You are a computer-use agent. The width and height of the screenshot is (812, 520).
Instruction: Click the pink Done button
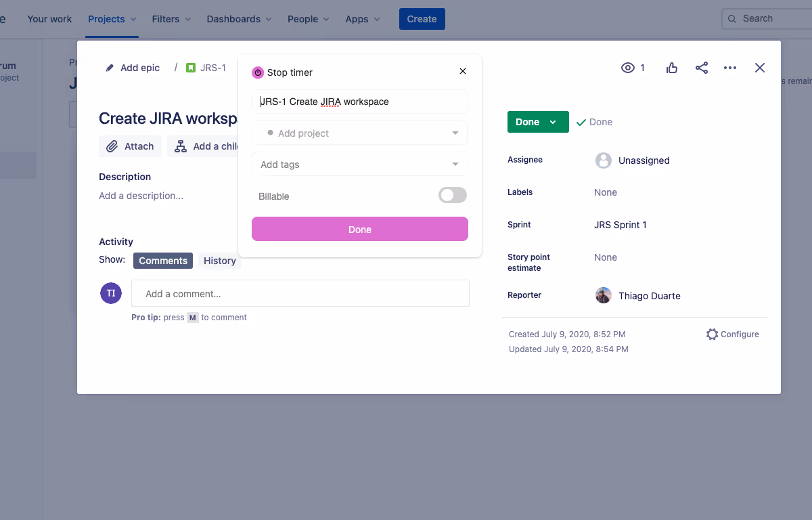tap(360, 230)
